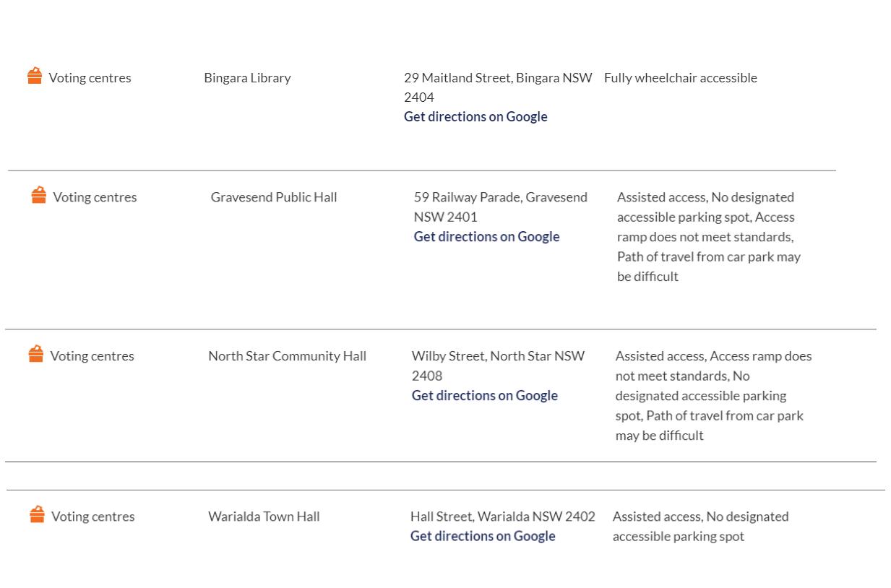Click the Bingara row's Voting centres label

[90, 77]
